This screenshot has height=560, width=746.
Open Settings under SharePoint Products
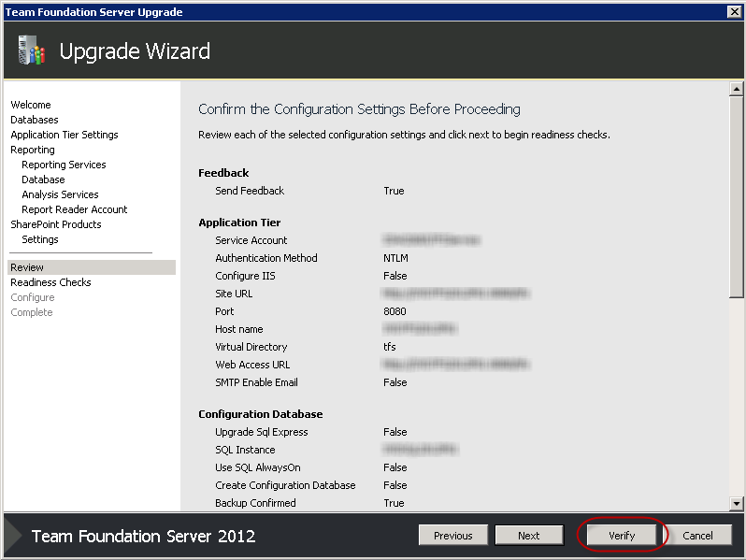click(40, 239)
